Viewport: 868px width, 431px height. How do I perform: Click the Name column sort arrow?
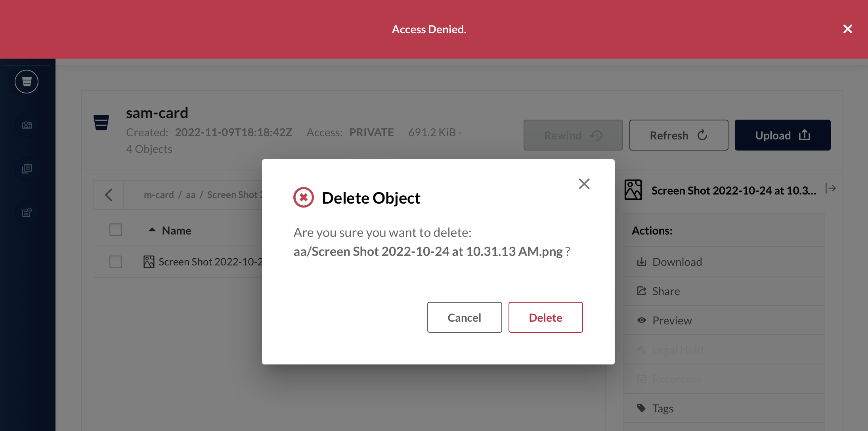pos(152,230)
